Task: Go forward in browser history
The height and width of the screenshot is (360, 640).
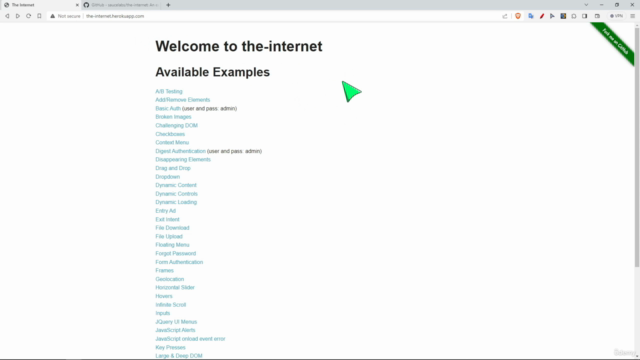Action: tap(18, 16)
